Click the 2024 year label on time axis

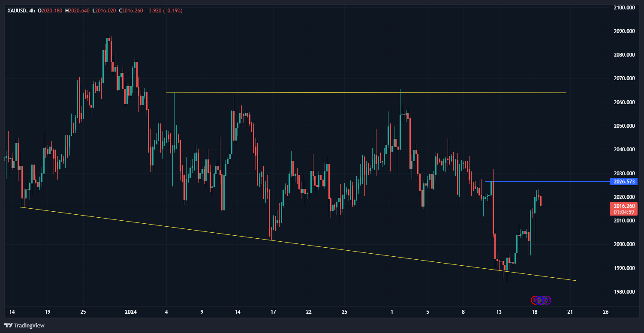[x=130, y=312]
